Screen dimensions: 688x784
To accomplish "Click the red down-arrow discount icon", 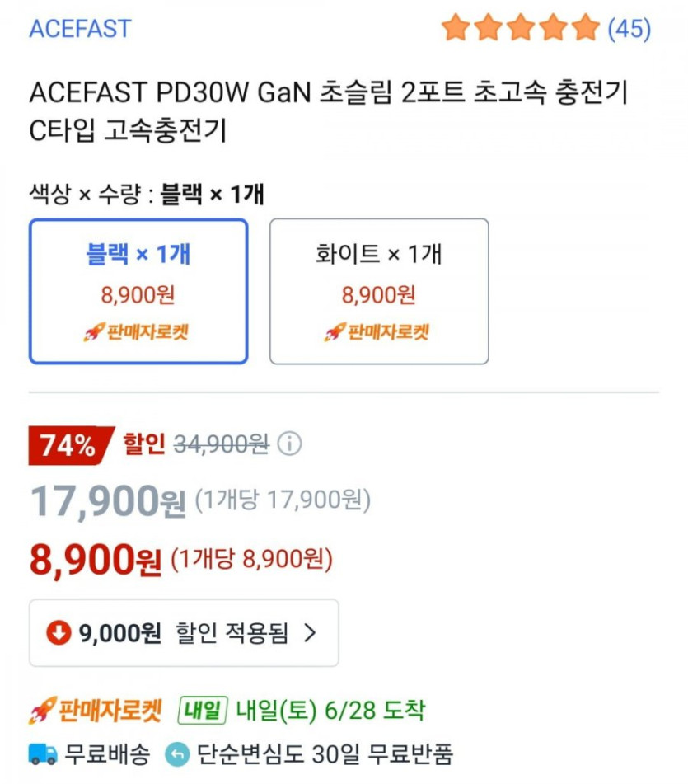I will pyautogui.click(x=59, y=632).
